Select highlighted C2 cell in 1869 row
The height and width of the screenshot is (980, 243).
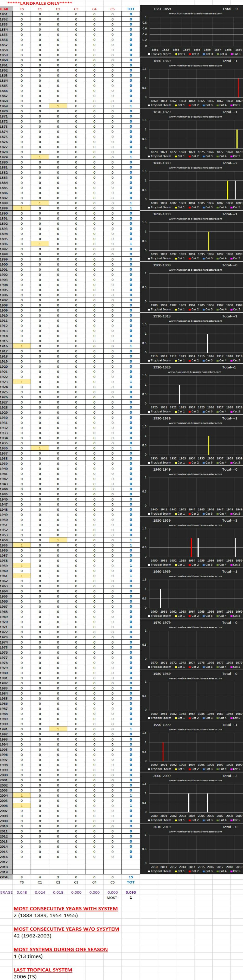[58, 106]
